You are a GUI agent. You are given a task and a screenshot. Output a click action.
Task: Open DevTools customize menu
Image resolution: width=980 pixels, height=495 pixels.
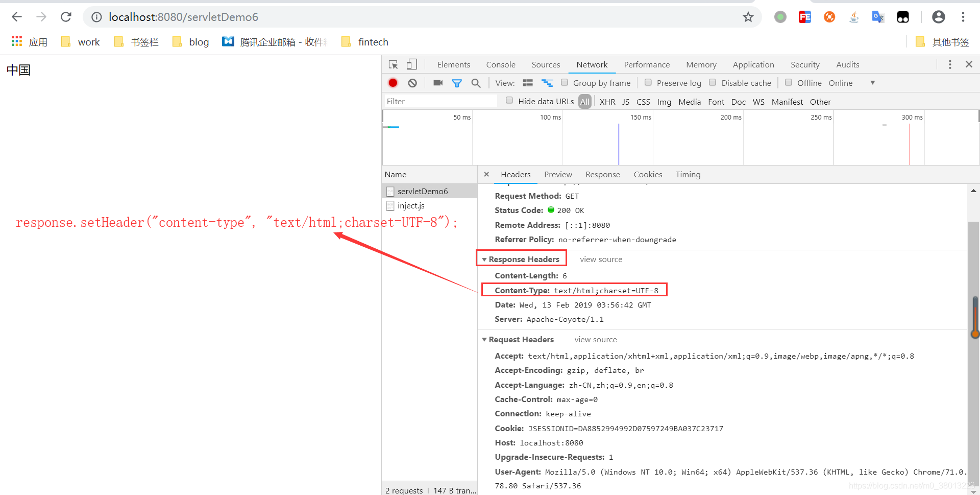[950, 64]
